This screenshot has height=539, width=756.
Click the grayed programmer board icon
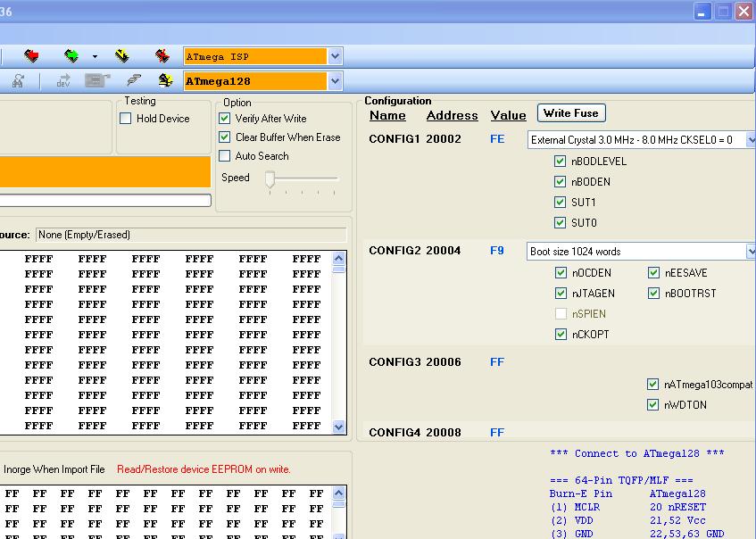(x=97, y=80)
